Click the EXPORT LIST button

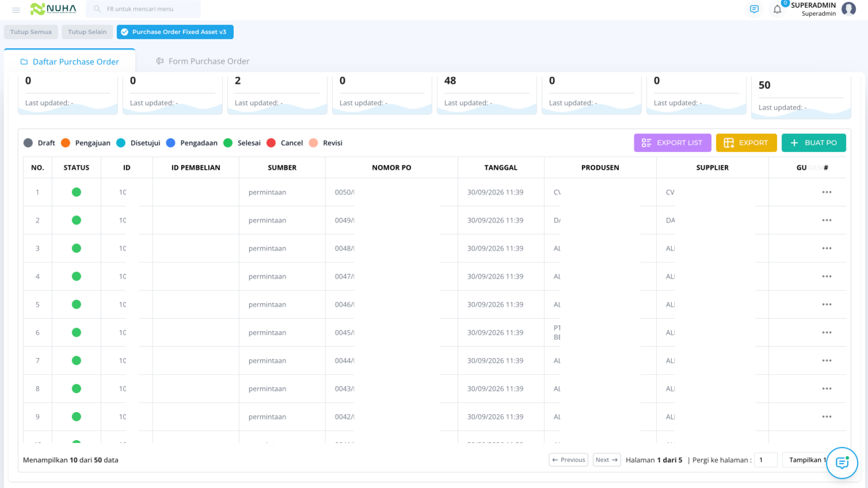[x=673, y=143]
